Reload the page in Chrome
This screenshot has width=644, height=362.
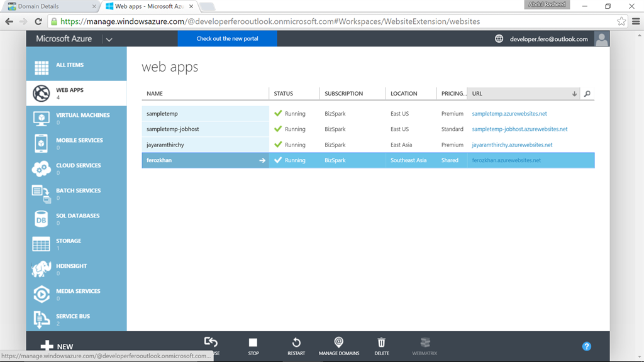(x=38, y=21)
